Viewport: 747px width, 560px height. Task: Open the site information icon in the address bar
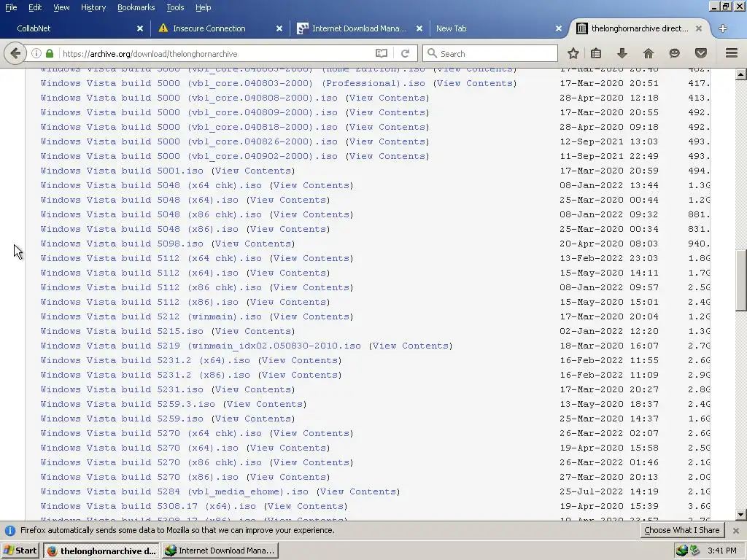36,53
